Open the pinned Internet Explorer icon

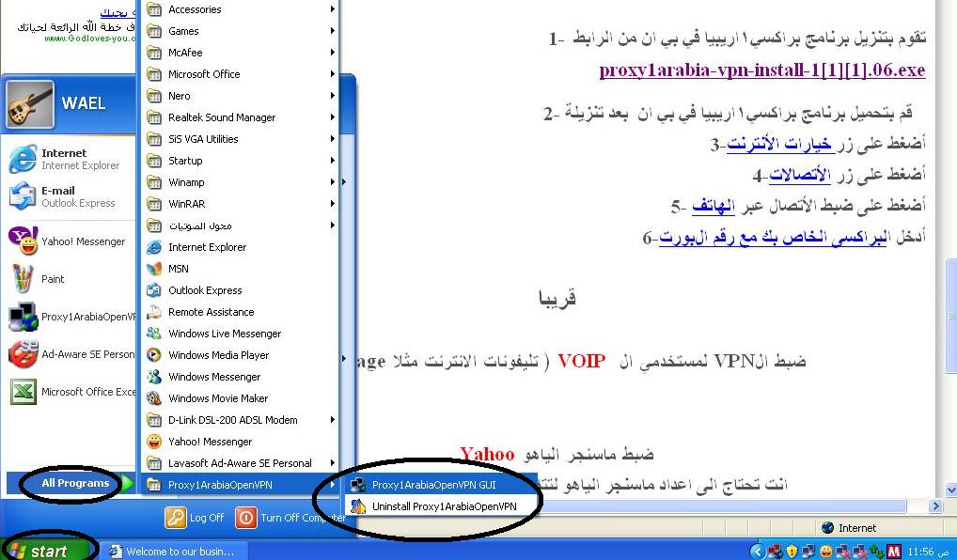coord(23,159)
